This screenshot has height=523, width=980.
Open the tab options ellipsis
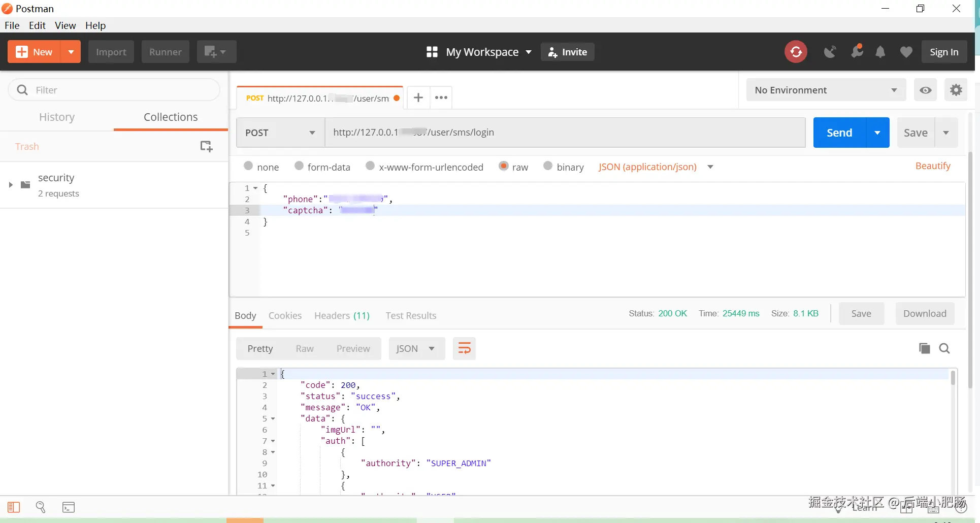[441, 97]
